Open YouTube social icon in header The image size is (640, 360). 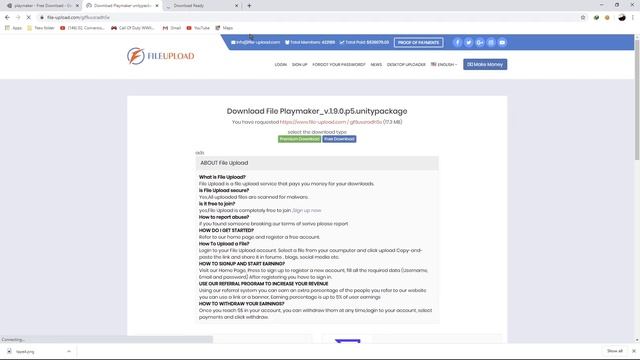pyautogui.click(x=502, y=42)
